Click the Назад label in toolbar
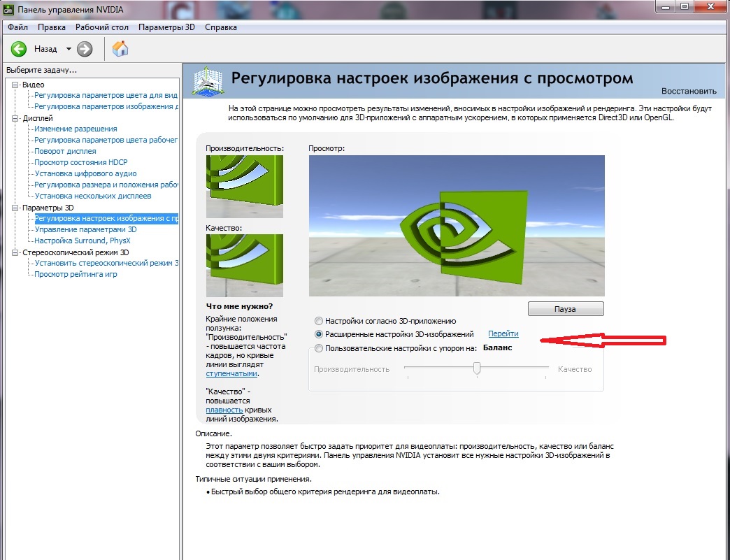The height and width of the screenshot is (560, 730). 45,49
